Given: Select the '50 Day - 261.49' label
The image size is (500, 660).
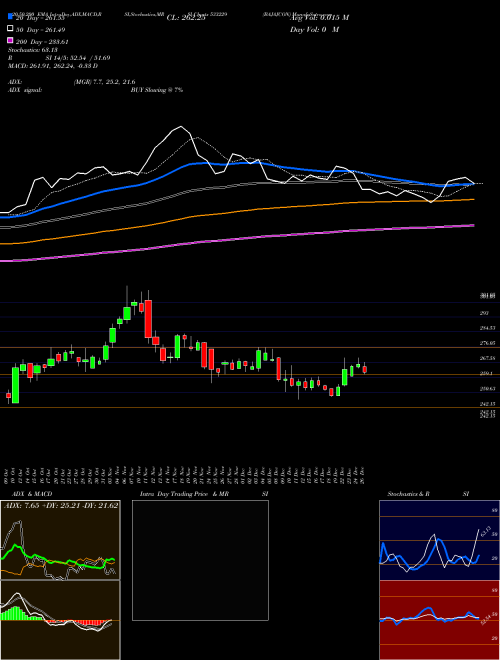Looking at the screenshot, I should point(41,30).
